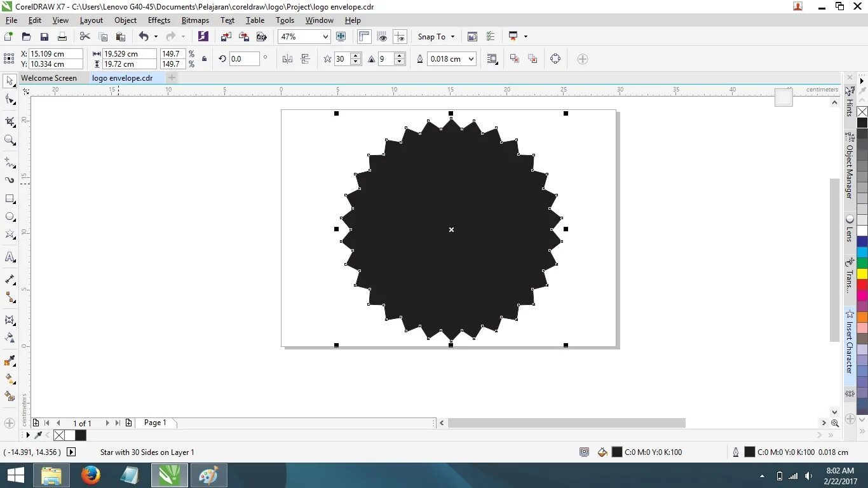Select the Artistic Media tool
Screen dimensions: 868x488
[x=10, y=180]
